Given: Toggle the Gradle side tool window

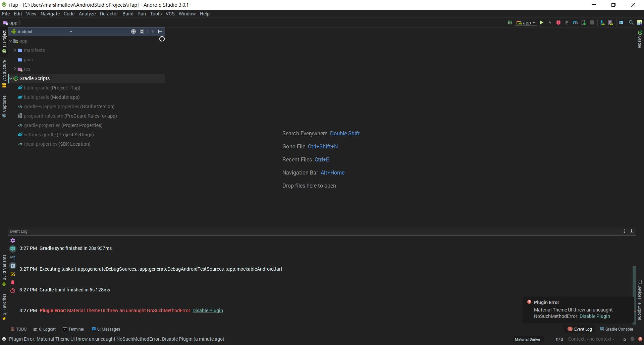Looking at the screenshot, I should pyautogui.click(x=640, y=40).
